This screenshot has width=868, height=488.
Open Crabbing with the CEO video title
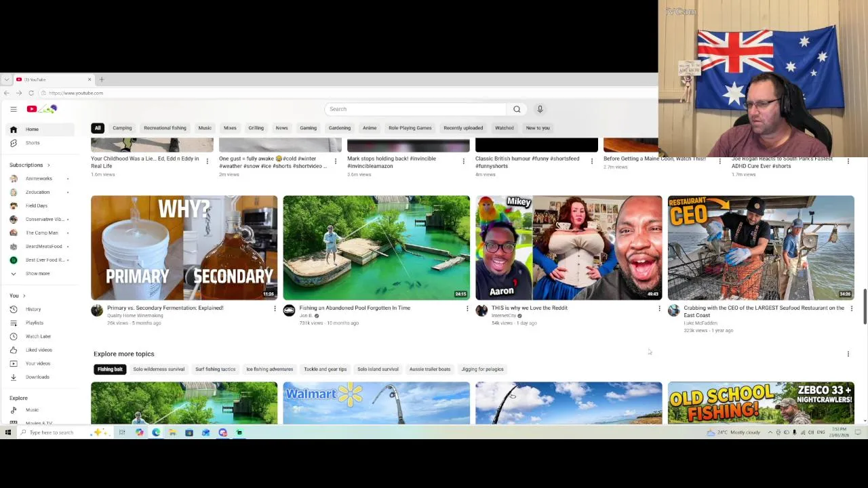(764, 311)
